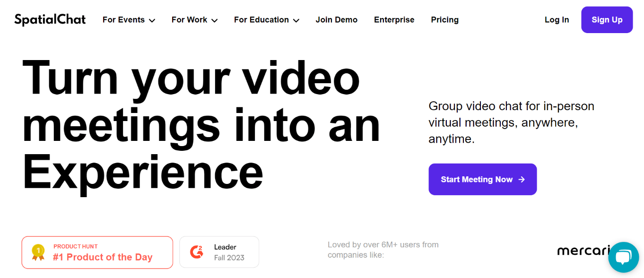Click the Start Meeting Now button
The height and width of the screenshot is (278, 644).
pos(483,179)
